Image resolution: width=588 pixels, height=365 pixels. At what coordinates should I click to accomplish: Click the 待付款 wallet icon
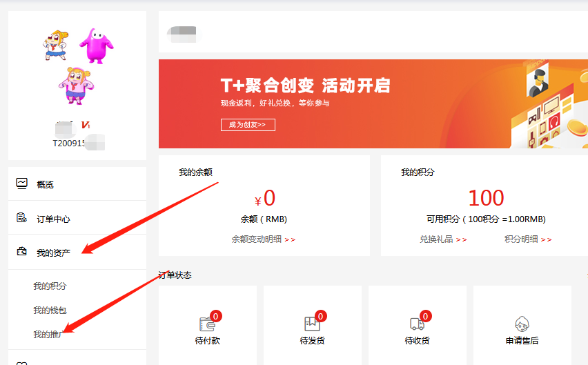[x=207, y=324]
